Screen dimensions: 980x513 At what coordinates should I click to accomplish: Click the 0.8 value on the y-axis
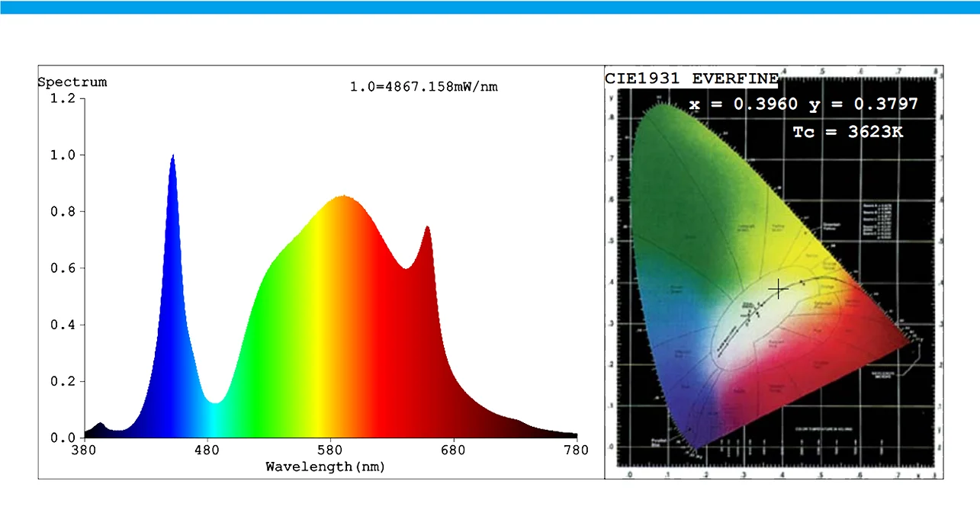(63, 212)
